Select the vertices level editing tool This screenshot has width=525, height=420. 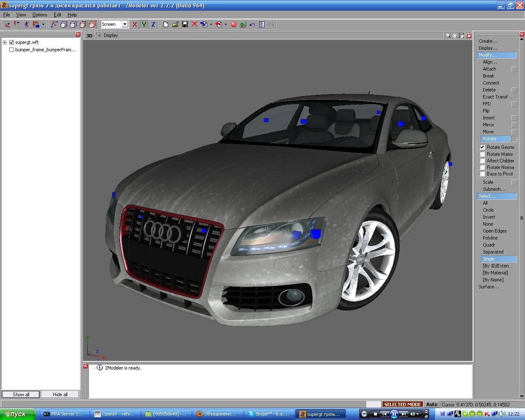54,25
